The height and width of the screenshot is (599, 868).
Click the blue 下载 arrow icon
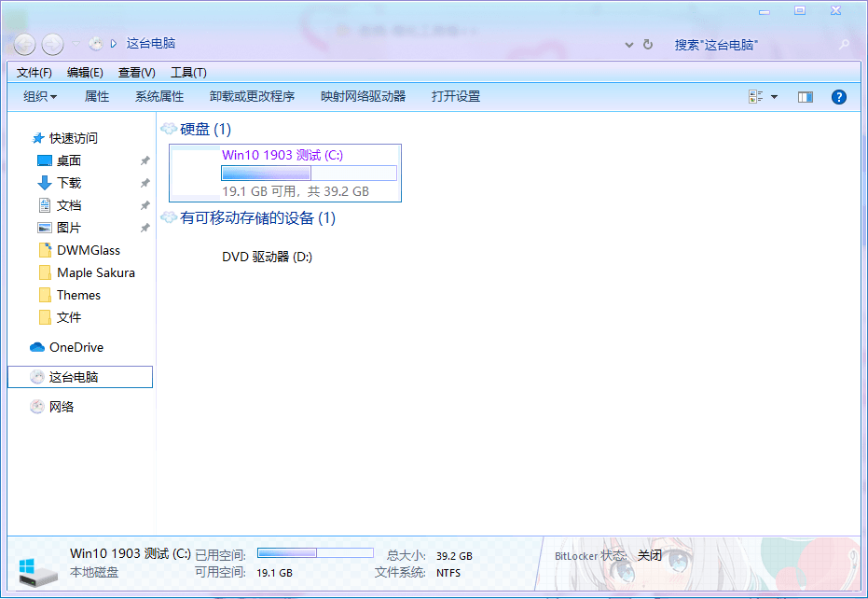45,183
